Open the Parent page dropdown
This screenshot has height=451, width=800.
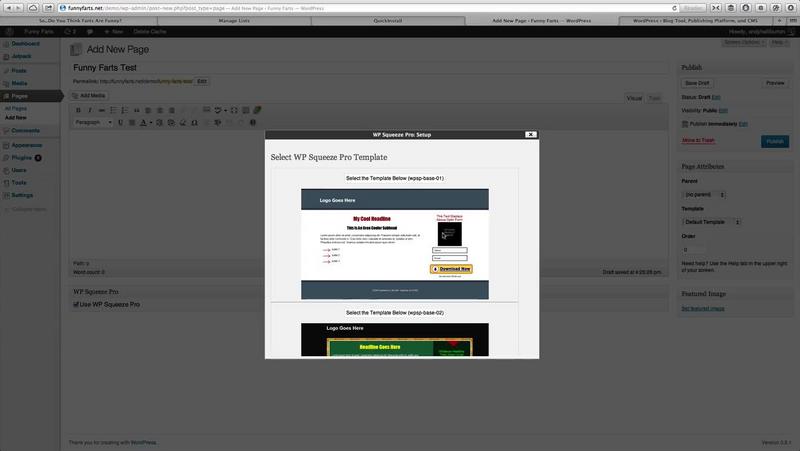[704, 194]
